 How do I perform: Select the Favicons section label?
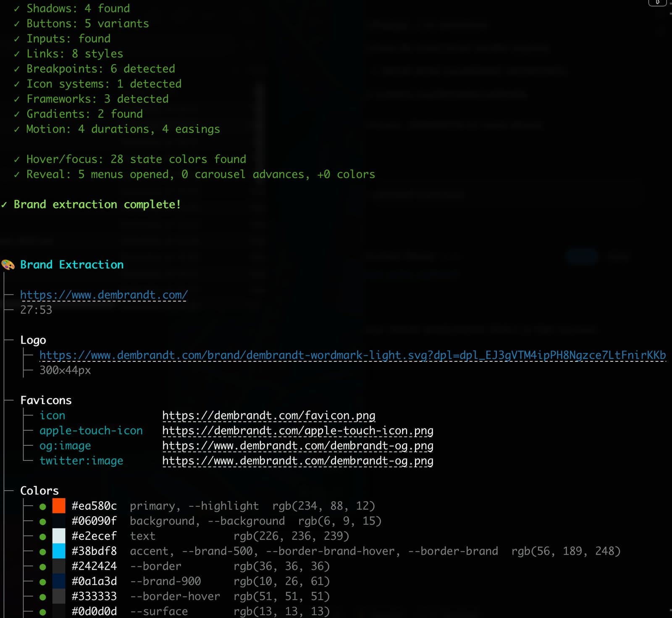point(46,400)
